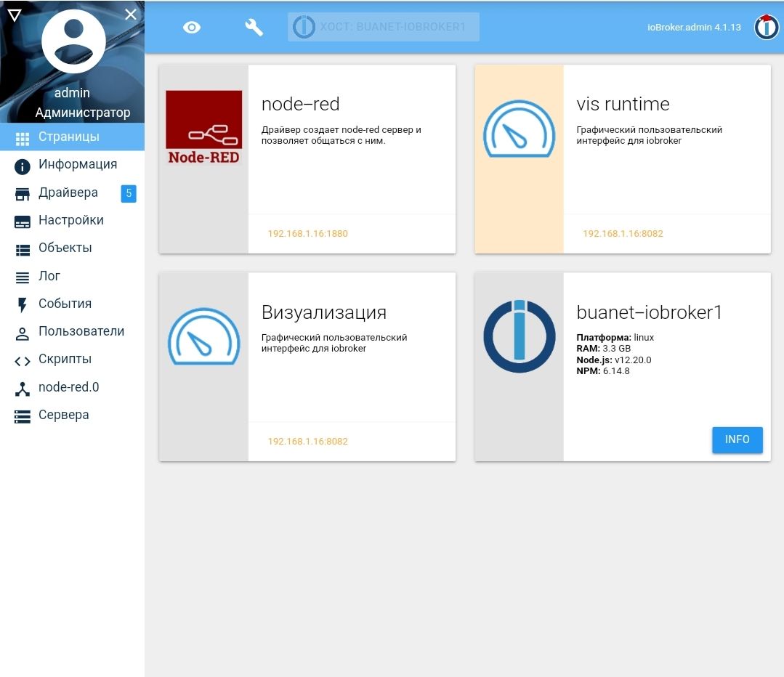
Task: Click the Хост: BUANET-IOBROKER1 button
Action: (384, 27)
